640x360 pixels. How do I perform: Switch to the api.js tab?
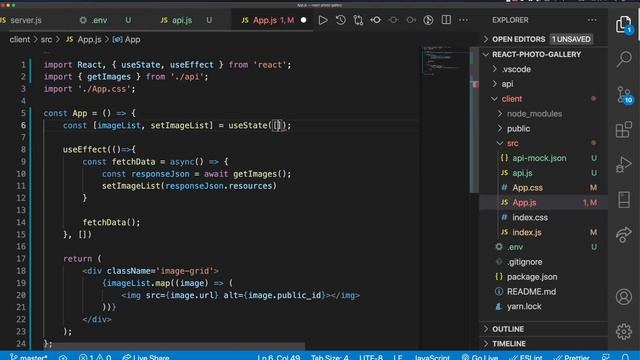tap(182, 20)
